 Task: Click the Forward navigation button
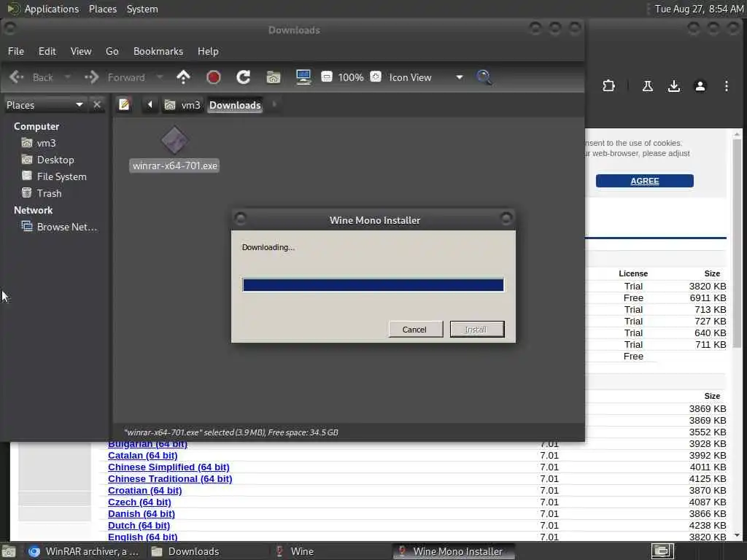(x=115, y=77)
